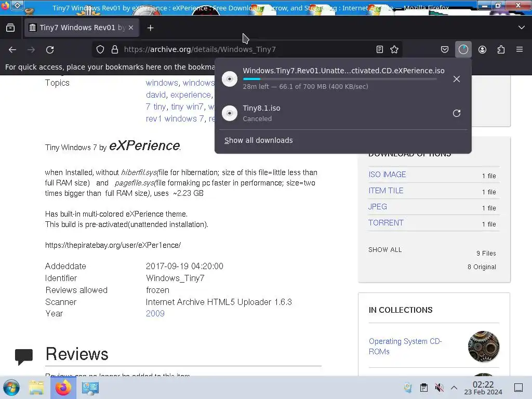
Task: Click the forward navigation arrow
Action: (x=31, y=49)
